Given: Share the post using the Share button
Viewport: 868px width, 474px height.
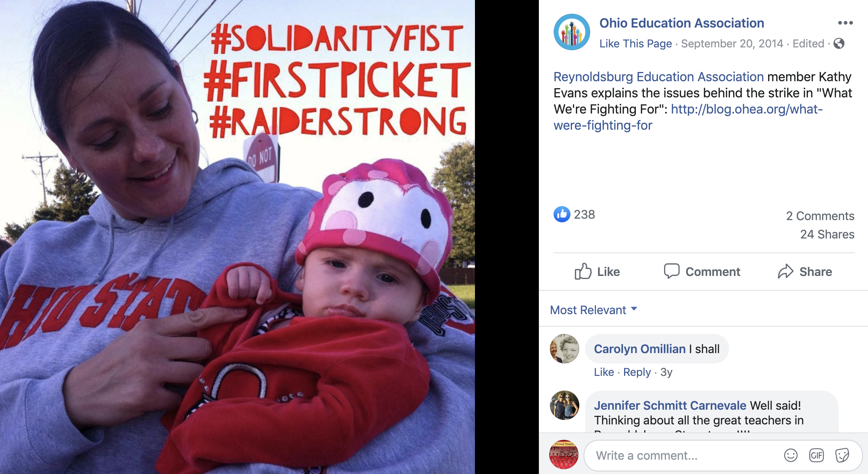Looking at the screenshot, I should [x=805, y=272].
